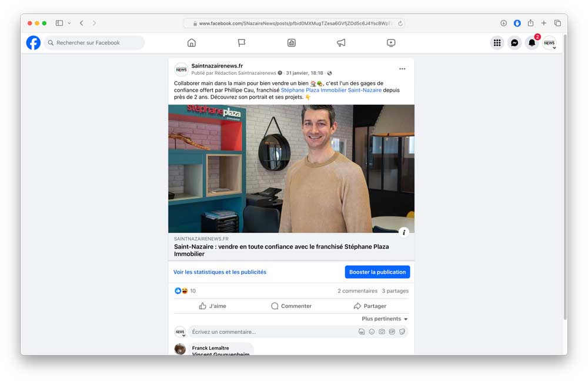
Task: Click the Commenter button
Action: (x=292, y=306)
